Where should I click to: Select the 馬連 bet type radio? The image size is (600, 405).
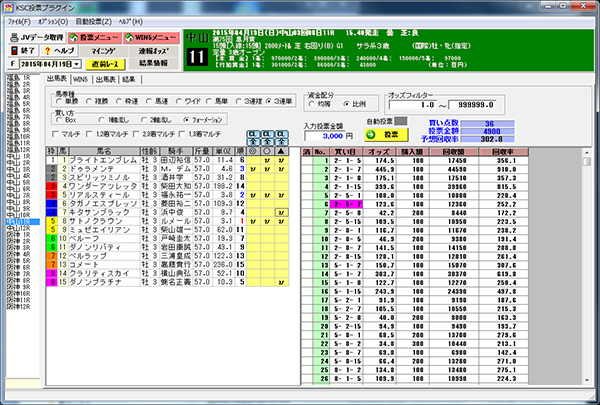(x=148, y=101)
